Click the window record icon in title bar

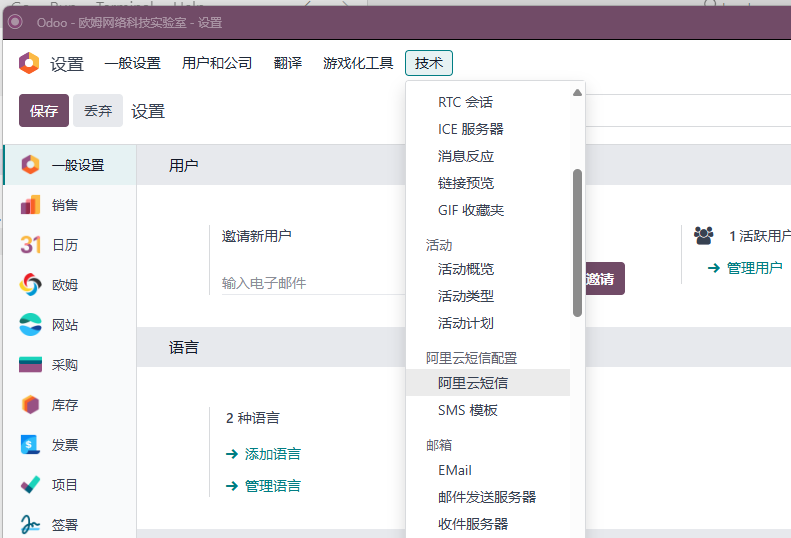click(15, 22)
